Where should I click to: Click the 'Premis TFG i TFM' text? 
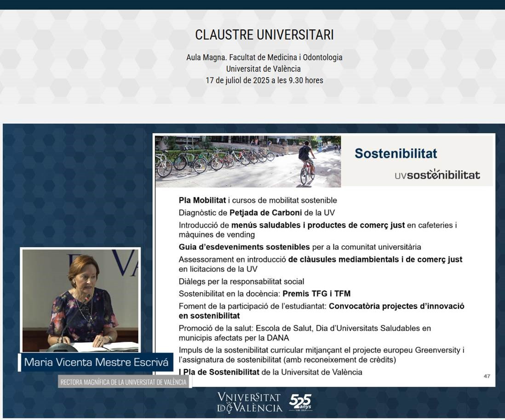[316, 294]
